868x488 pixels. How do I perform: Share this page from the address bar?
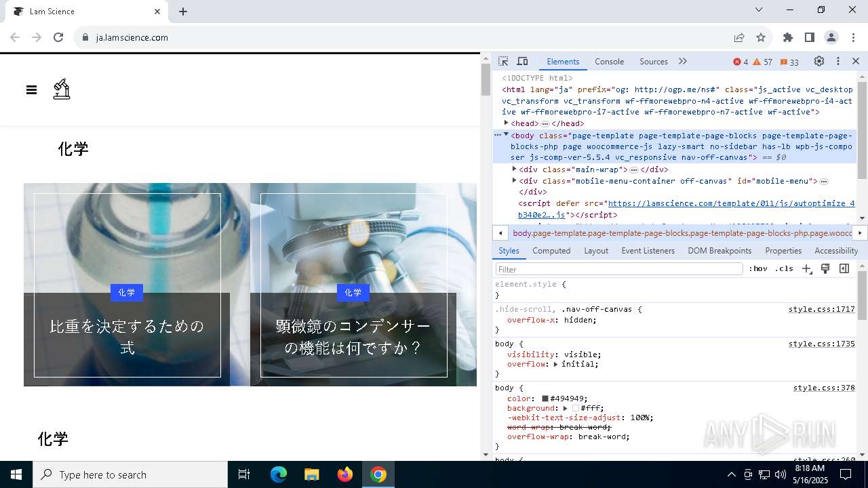click(x=739, y=37)
